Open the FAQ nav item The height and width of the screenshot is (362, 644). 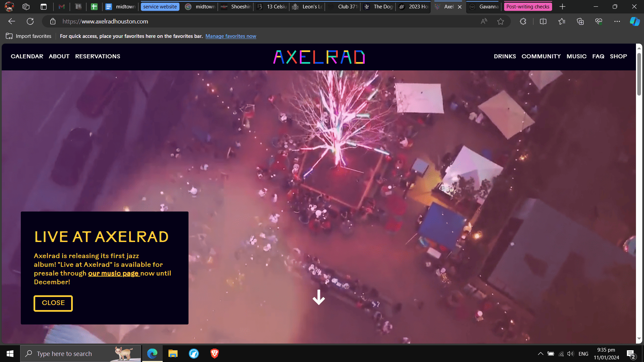(x=598, y=56)
